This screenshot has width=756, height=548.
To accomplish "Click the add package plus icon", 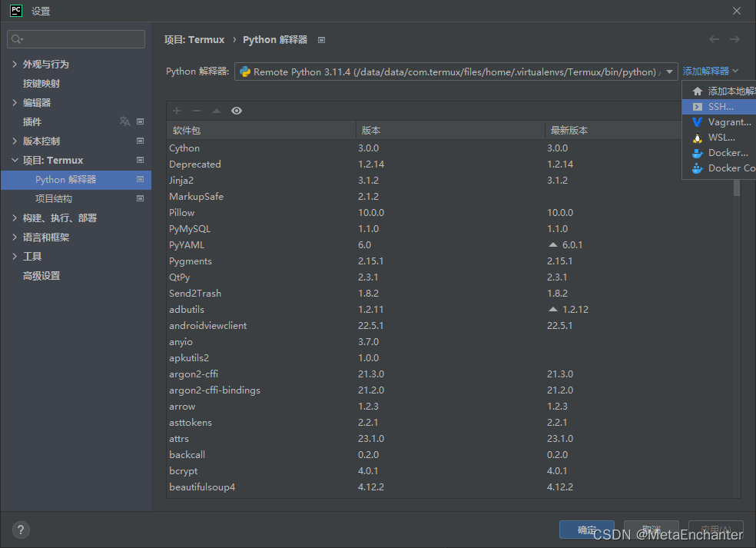I will 177,111.
